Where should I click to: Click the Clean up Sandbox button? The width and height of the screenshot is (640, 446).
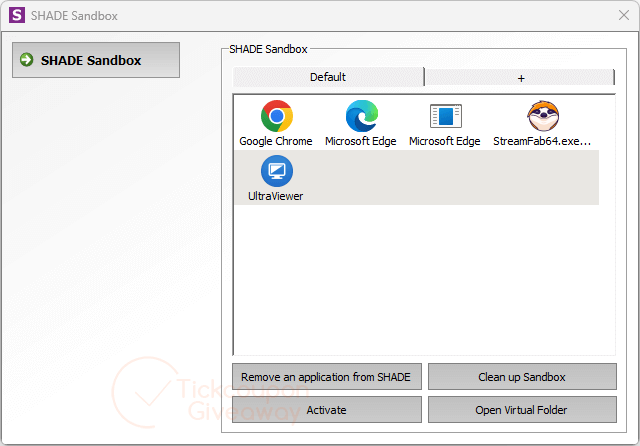click(522, 377)
